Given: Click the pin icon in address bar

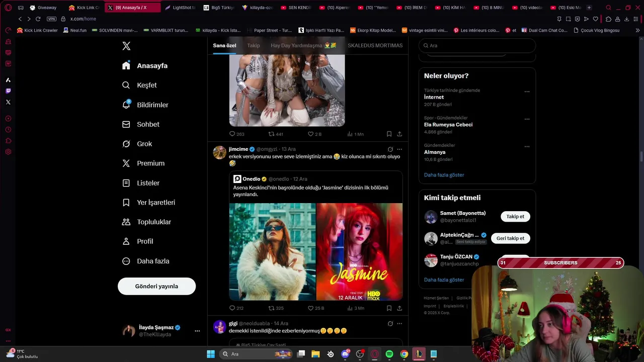Looking at the screenshot, I should point(559,19).
